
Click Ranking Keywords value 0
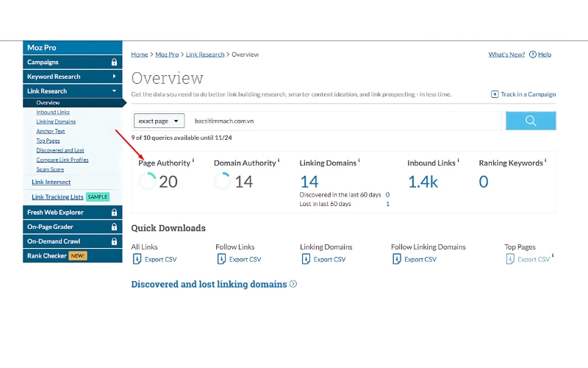tap(484, 182)
